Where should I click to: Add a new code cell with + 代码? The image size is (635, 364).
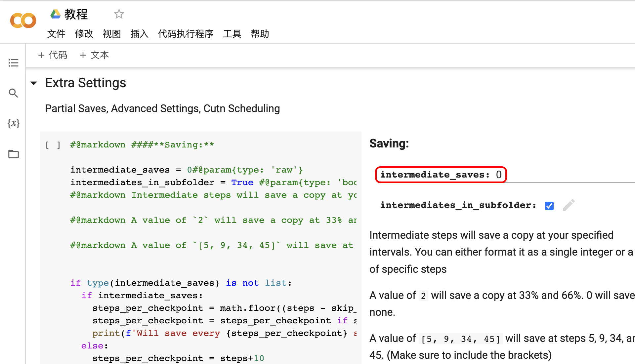pos(53,55)
